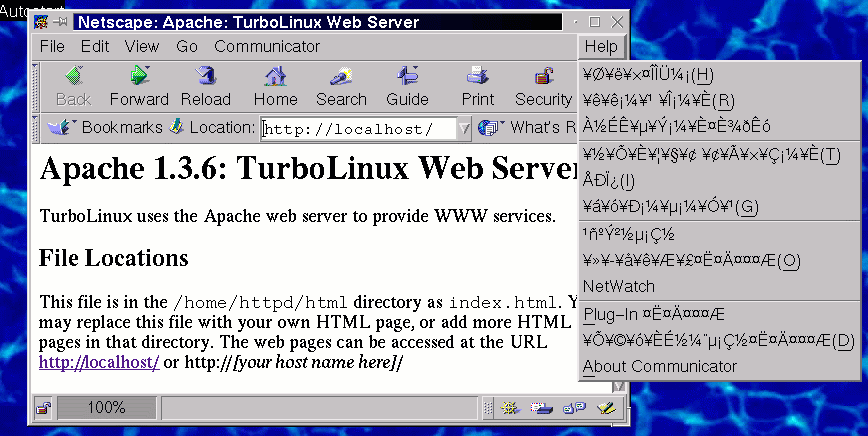Open the Go menu

click(187, 46)
